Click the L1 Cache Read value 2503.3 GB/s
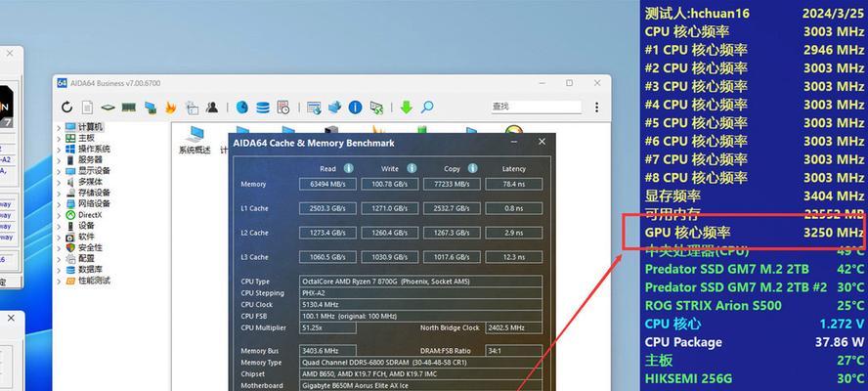868x391 pixels. 327,209
